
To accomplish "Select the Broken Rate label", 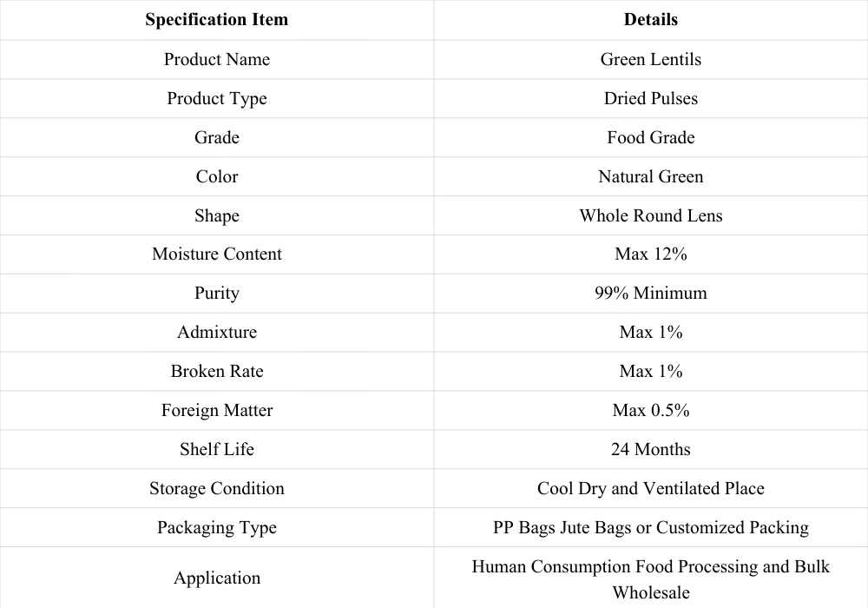I will tap(216, 371).
